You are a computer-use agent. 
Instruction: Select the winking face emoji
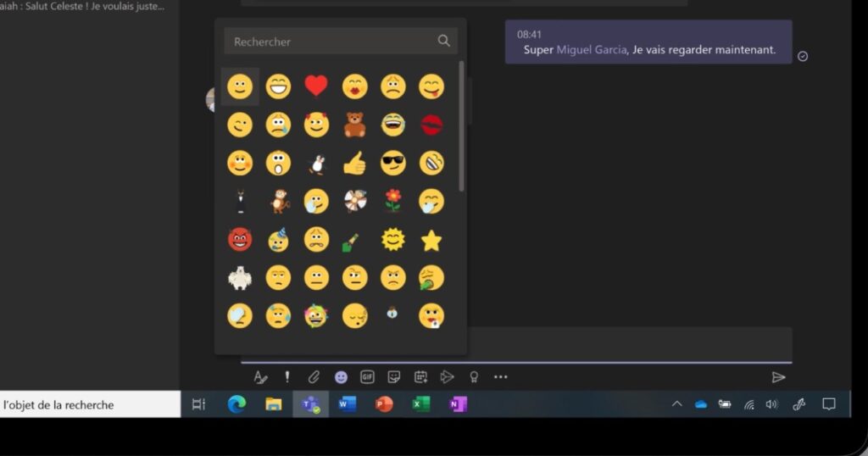pos(240,125)
